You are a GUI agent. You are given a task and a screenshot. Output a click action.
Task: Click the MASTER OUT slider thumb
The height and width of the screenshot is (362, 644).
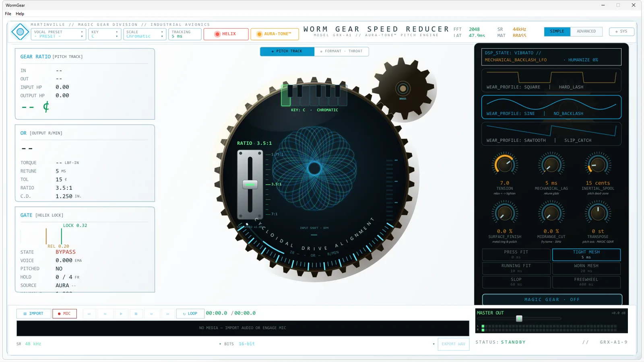(x=519, y=319)
